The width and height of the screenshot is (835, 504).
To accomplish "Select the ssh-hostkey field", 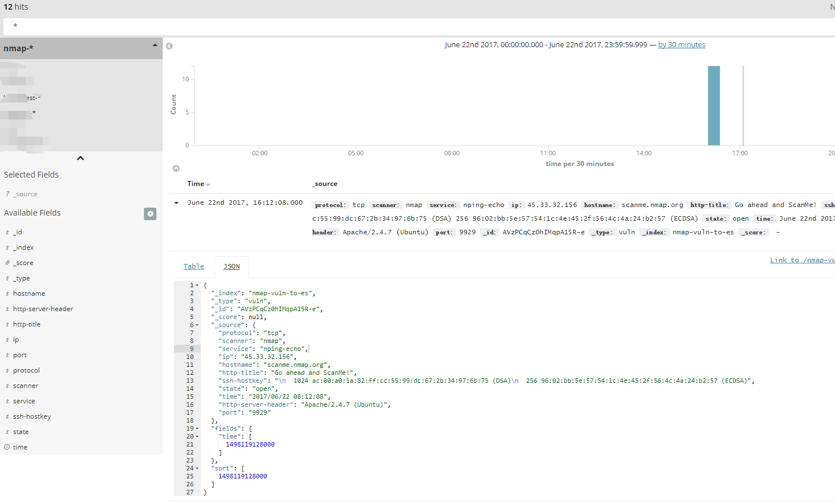I will (x=32, y=416).
